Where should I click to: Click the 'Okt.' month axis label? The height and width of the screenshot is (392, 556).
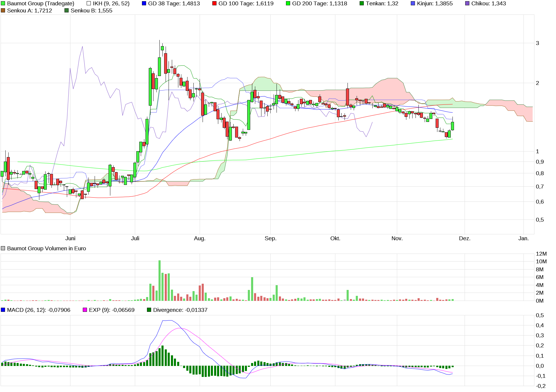335,238
